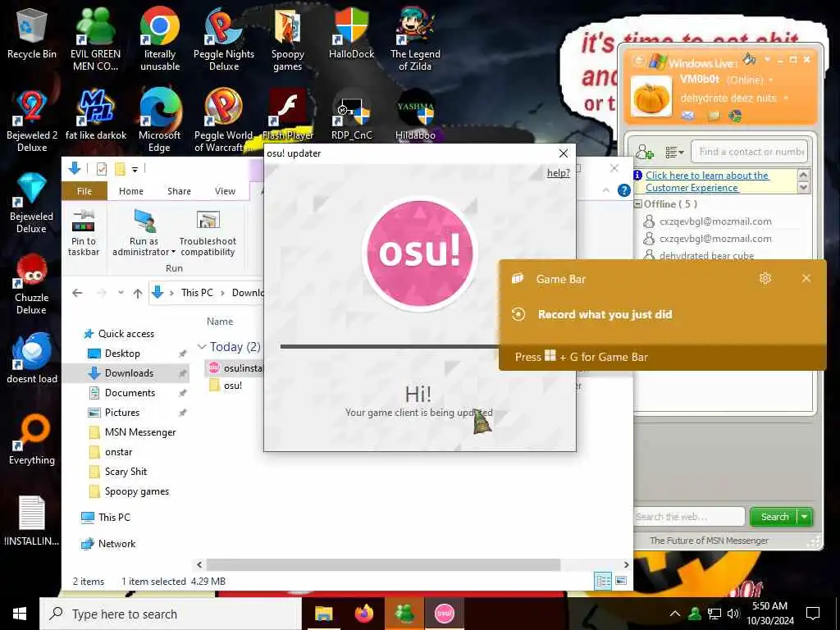Viewport: 840px width, 630px height.
Task: Open Peggle World of Warcraft shortcut
Action: pyautogui.click(x=224, y=121)
